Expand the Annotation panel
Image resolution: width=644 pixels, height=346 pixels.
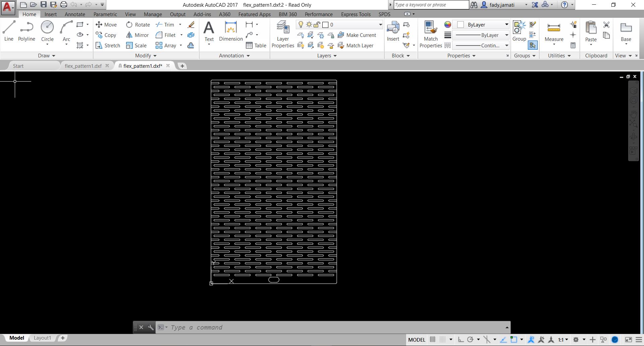point(234,56)
